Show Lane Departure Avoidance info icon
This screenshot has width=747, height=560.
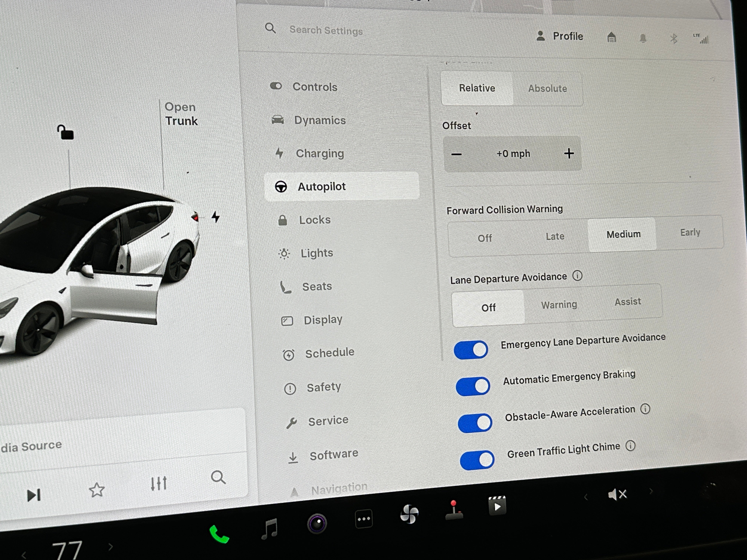coord(577,276)
